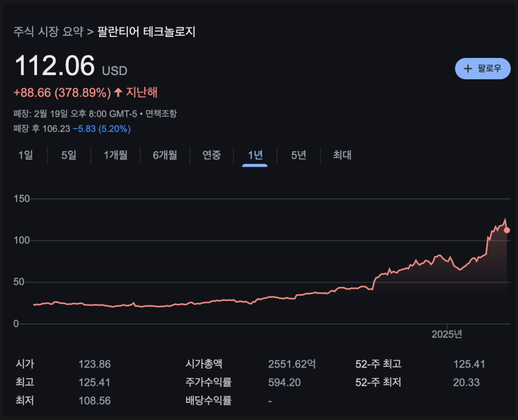Screen dimensions: 518x420
Task: Click the up arrow next to 지난해
Action: [x=119, y=92]
